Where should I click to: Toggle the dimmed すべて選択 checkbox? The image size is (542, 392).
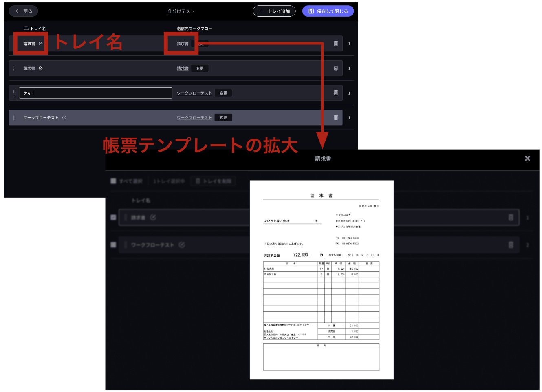113,181
